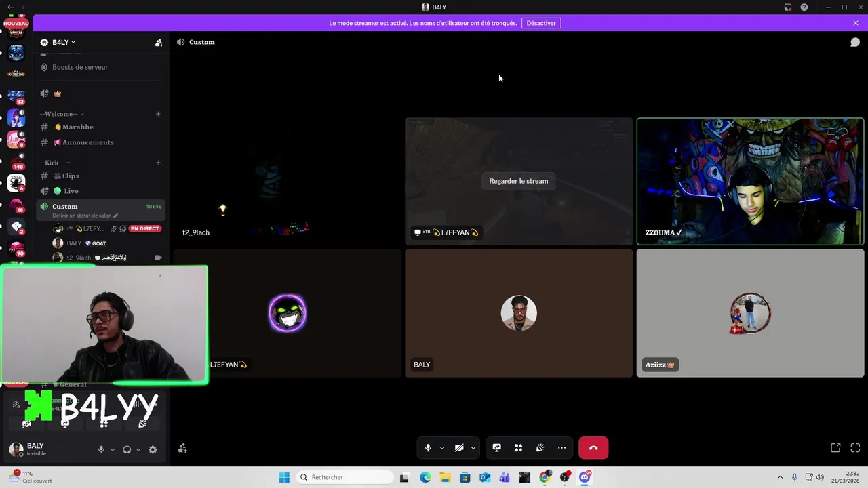The height and width of the screenshot is (488, 868).
Task: Open the screen share option in call controls
Action: tap(496, 447)
